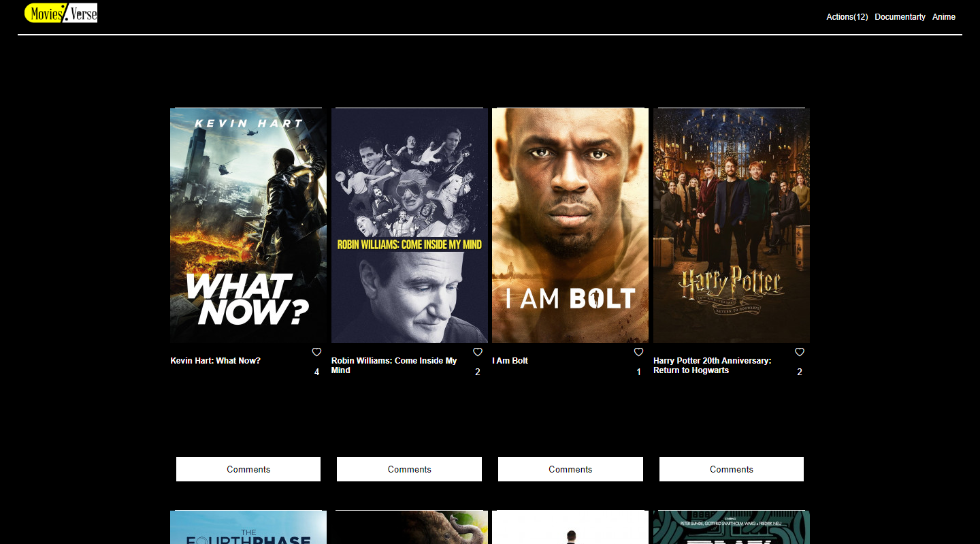Click like count 1 under I Am Bolt
This screenshot has width=980, height=544.
click(x=638, y=372)
